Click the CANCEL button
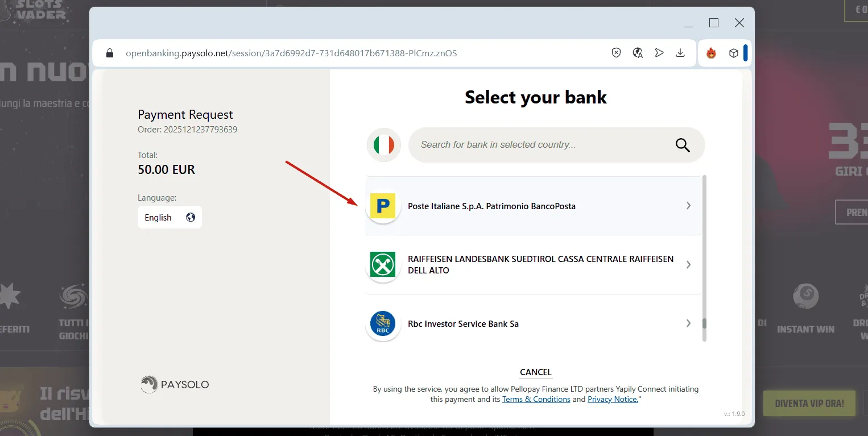Viewport: 868px width, 436px height. coord(535,372)
